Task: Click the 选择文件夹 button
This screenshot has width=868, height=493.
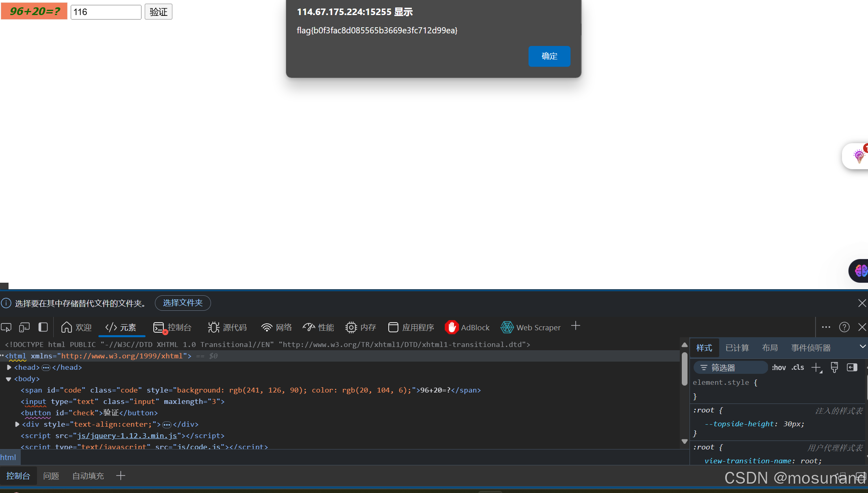Action: [183, 303]
